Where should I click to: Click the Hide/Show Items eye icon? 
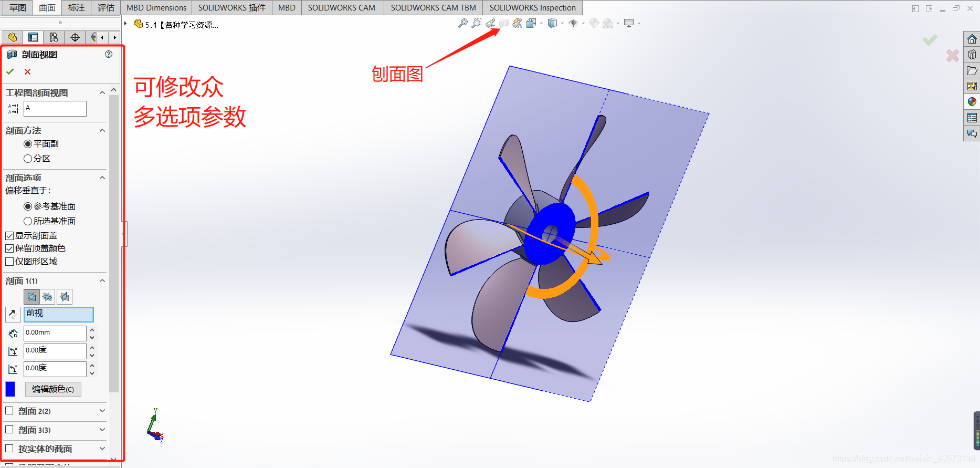pyautogui.click(x=573, y=23)
